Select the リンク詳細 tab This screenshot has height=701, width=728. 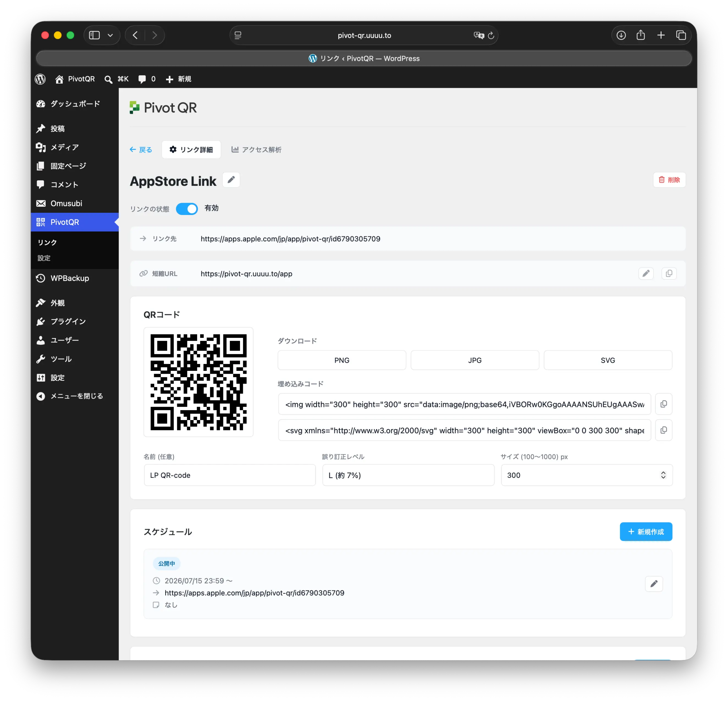[191, 149]
